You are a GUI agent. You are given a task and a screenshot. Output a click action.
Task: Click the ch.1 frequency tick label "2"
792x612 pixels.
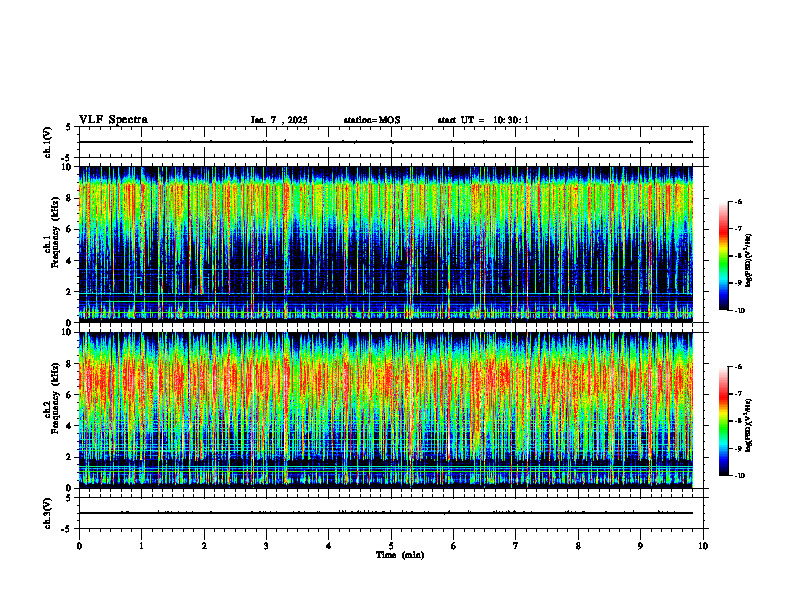[x=69, y=292]
